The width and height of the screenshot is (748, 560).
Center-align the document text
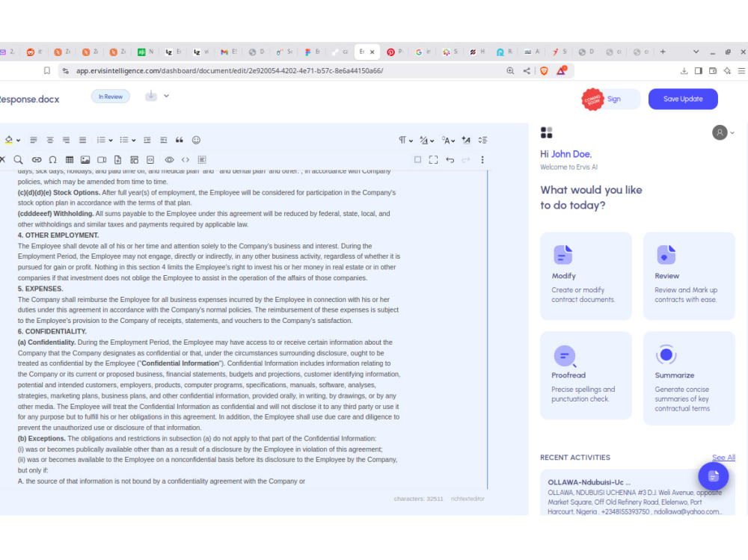49,140
